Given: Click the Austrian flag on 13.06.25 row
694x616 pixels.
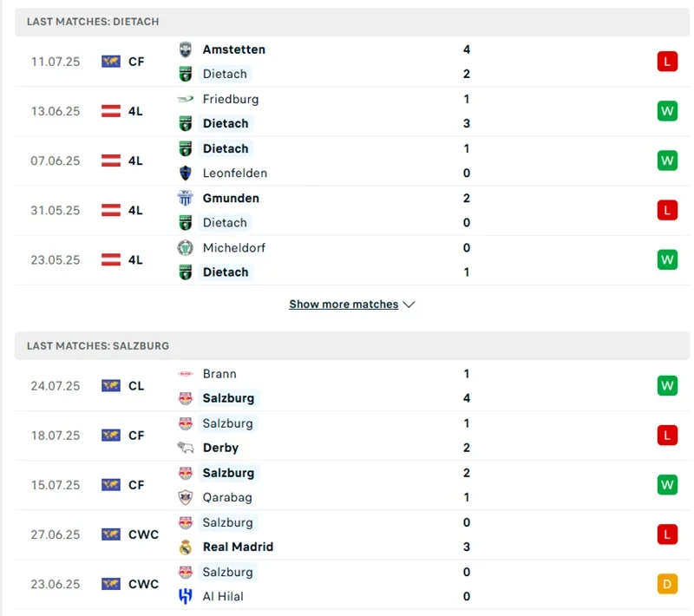Looking at the screenshot, I should point(111,111).
